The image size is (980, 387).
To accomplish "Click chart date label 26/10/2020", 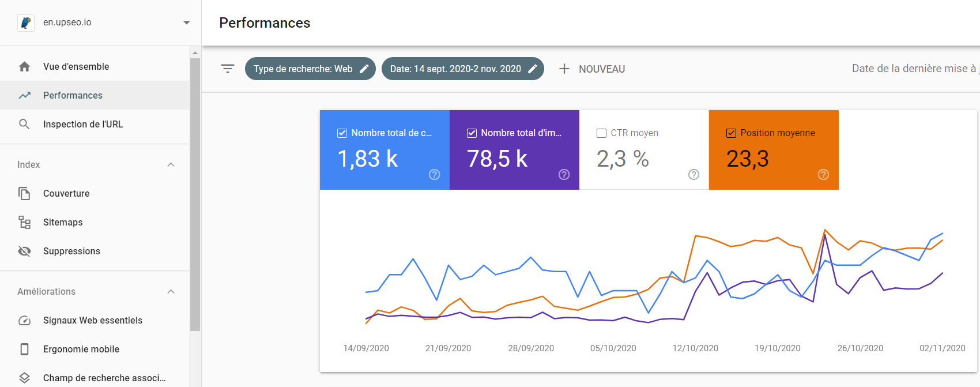I will click(860, 348).
